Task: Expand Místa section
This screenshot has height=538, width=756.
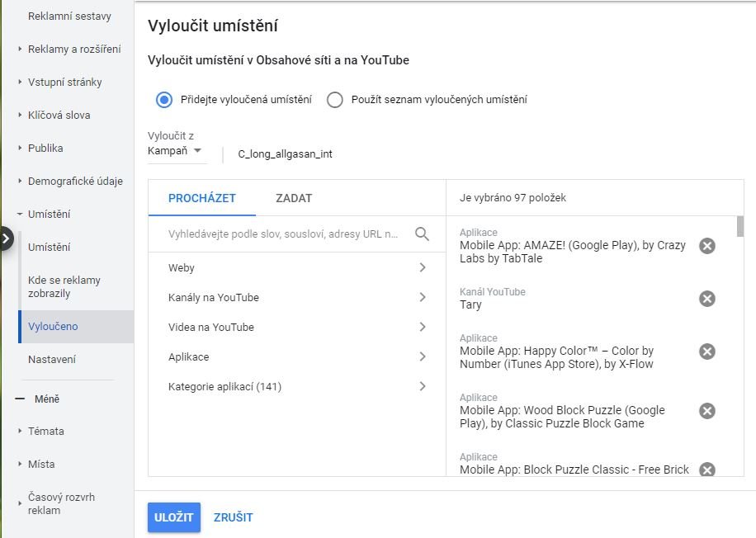Action: (x=20, y=465)
